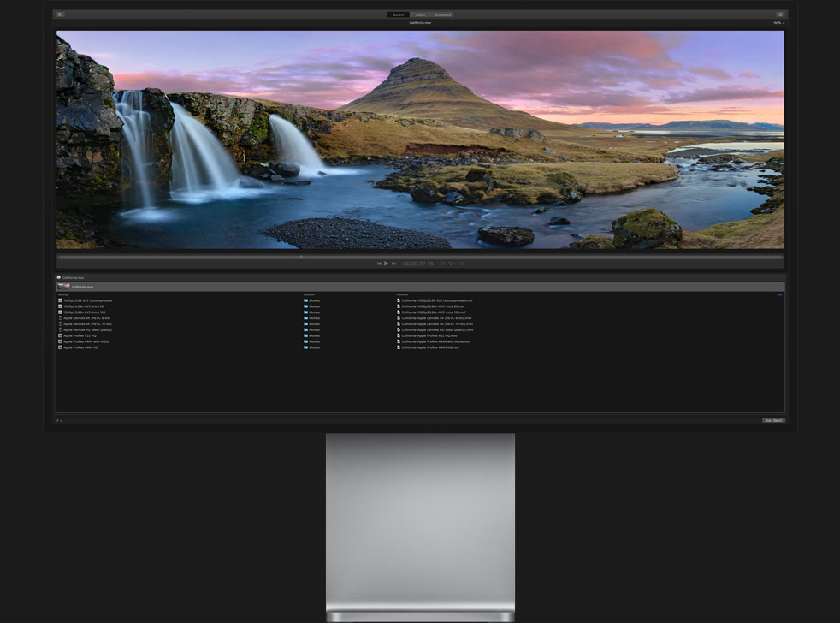Open the 150% zoom level dropdown
Image resolution: width=840 pixels, height=623 pixels.
click(x=778, y=23)
